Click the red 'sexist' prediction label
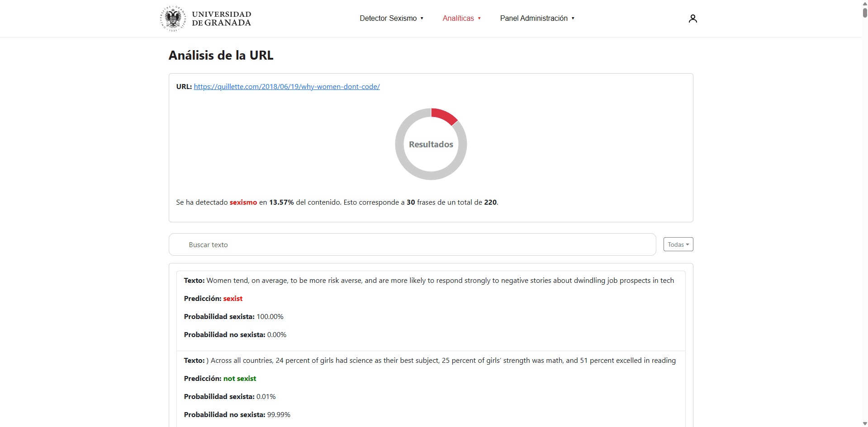Viewport: 868px width, 427px height. (233, 298)
